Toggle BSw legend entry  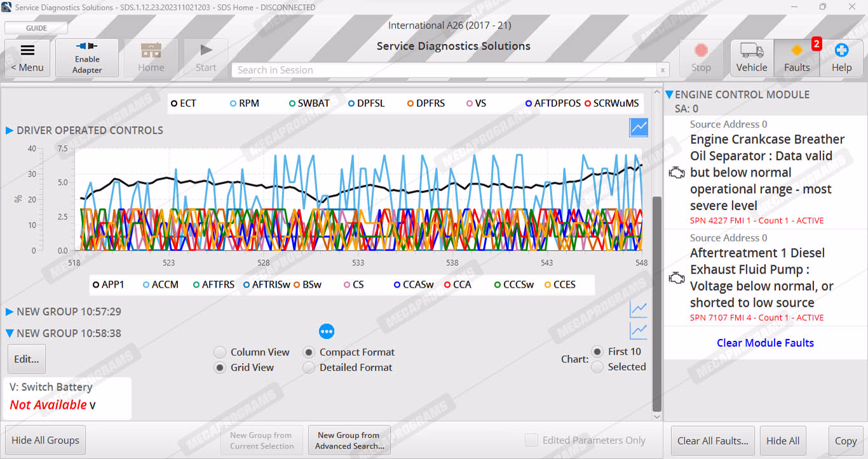(x=308, y=284)
